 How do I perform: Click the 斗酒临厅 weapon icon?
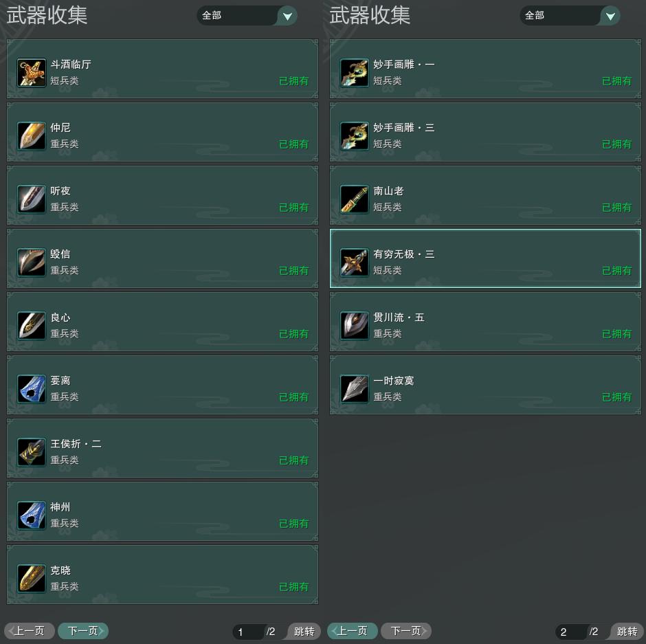[32, 73]
